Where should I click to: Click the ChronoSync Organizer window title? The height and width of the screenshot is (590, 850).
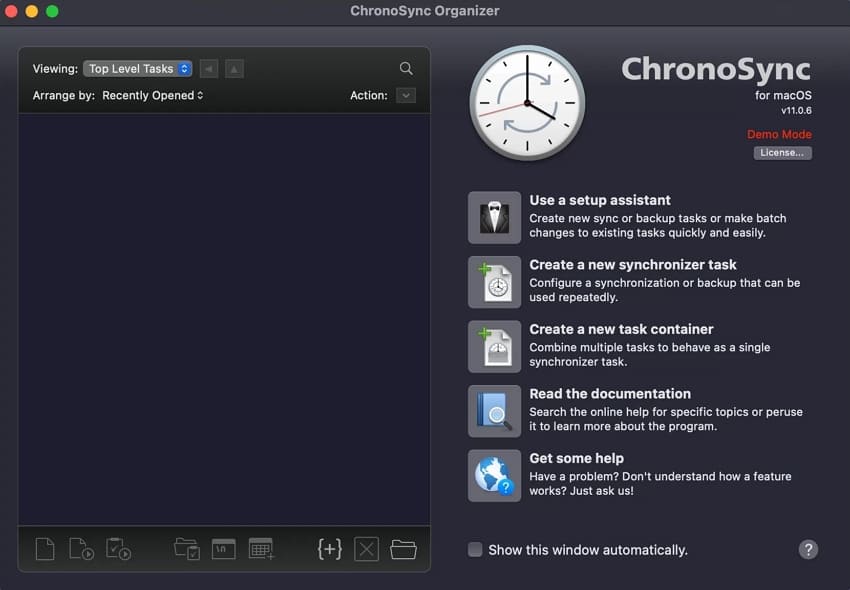coord(424,11)
